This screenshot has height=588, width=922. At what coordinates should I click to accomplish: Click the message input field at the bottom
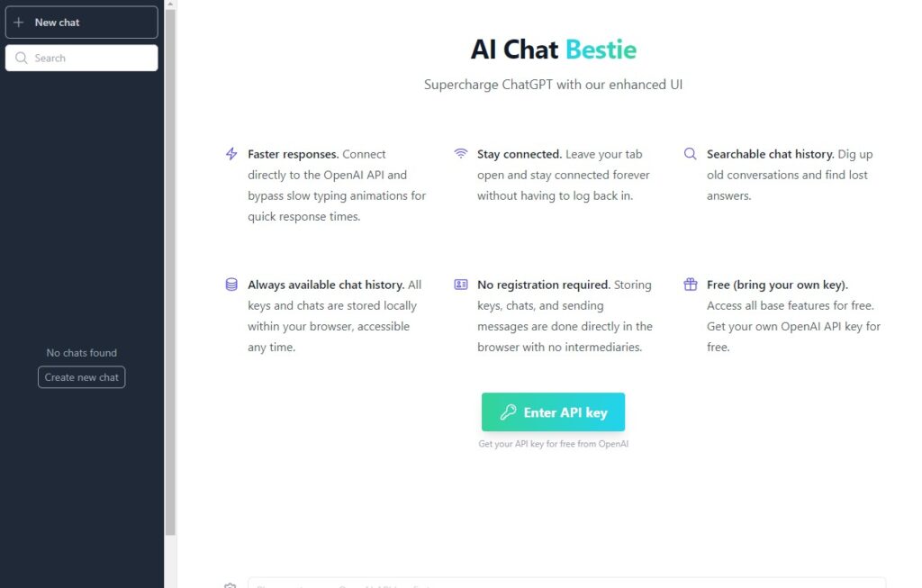(x=567, y=584)
